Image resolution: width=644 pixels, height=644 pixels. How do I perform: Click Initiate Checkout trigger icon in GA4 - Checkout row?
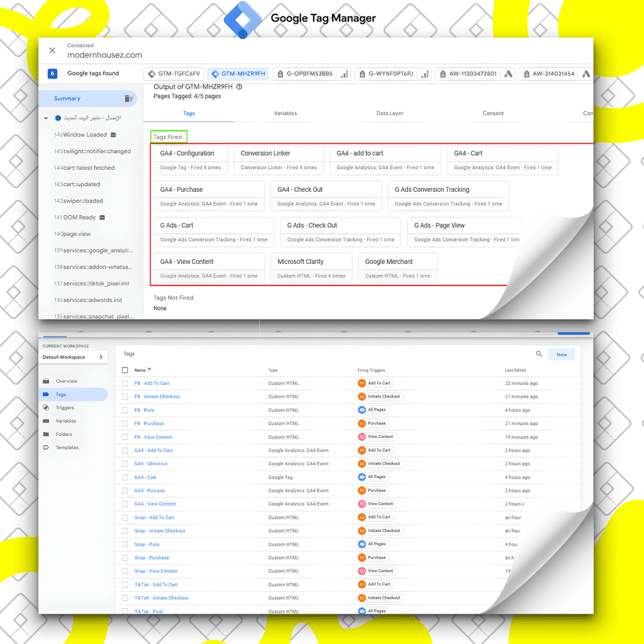click(362, 464)
